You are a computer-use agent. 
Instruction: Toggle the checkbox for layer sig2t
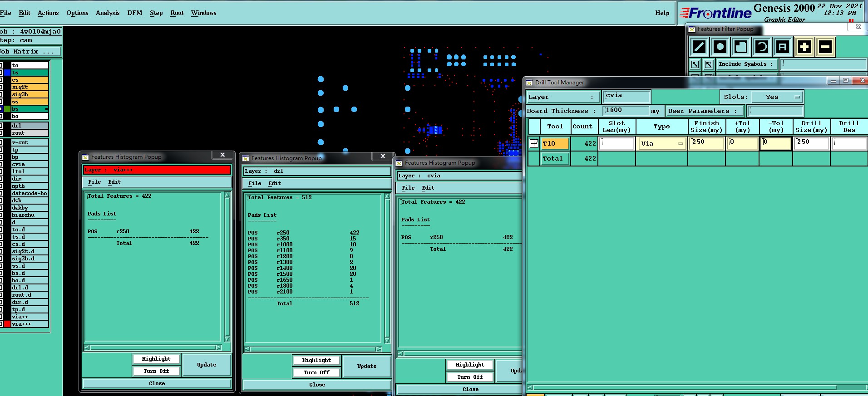click(x=1, y=87)
